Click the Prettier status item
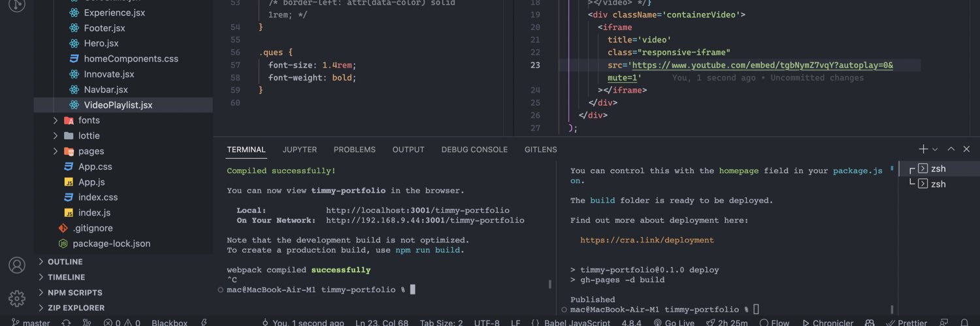The height and width of the screenshot is (326, 980). pos(907,323)
